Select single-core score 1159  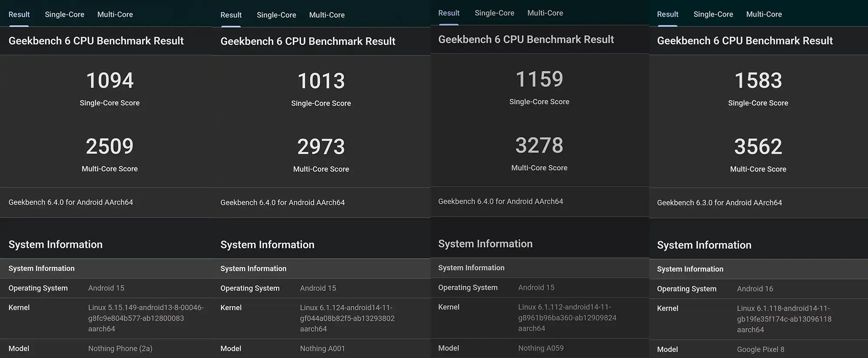[539, 79]
